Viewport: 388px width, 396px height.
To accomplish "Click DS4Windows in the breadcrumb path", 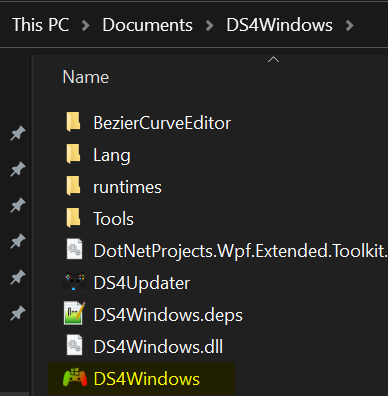I will [x=279, y=25].
